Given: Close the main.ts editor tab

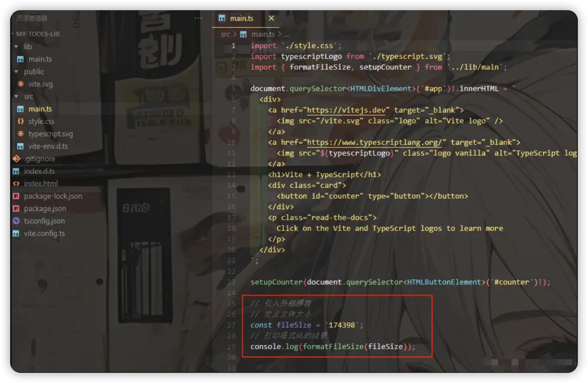Looking at the screenshot, I should coord(271,18).
